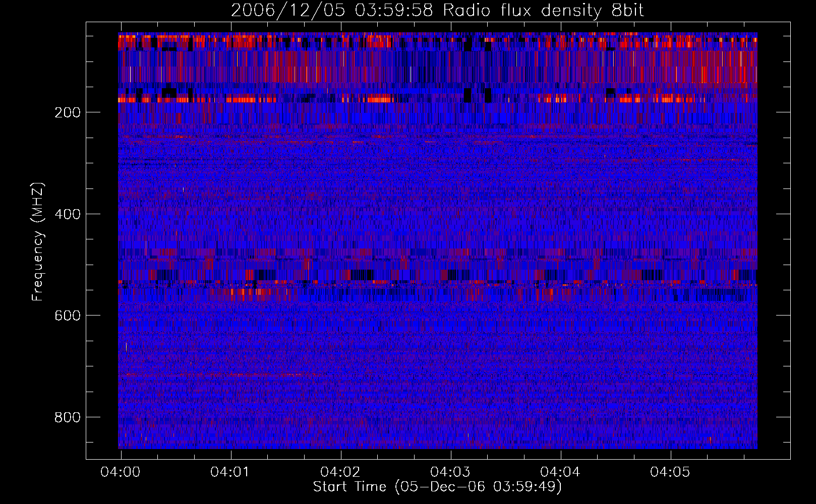This screenshot has height=504, width=816.
Task: Click the 04:00 time tick label
Action: (121, 472)
